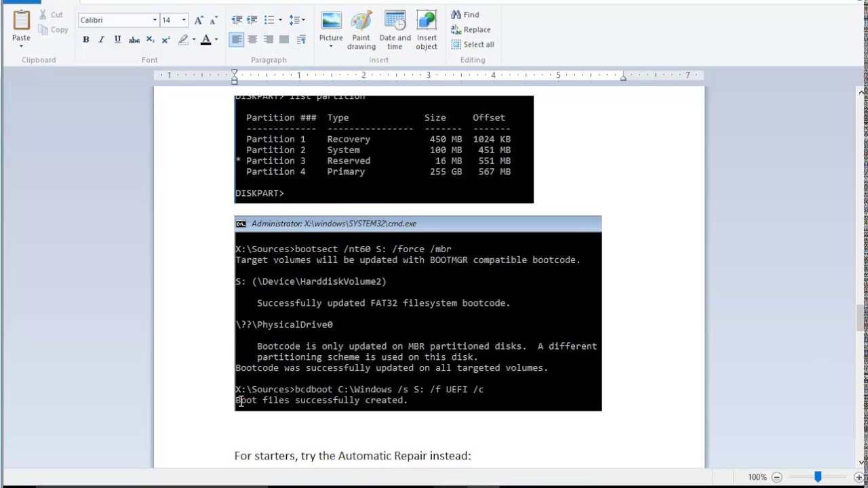868x488 pixels.
Task: Toggle italic formatting
Action: point(102,40)
